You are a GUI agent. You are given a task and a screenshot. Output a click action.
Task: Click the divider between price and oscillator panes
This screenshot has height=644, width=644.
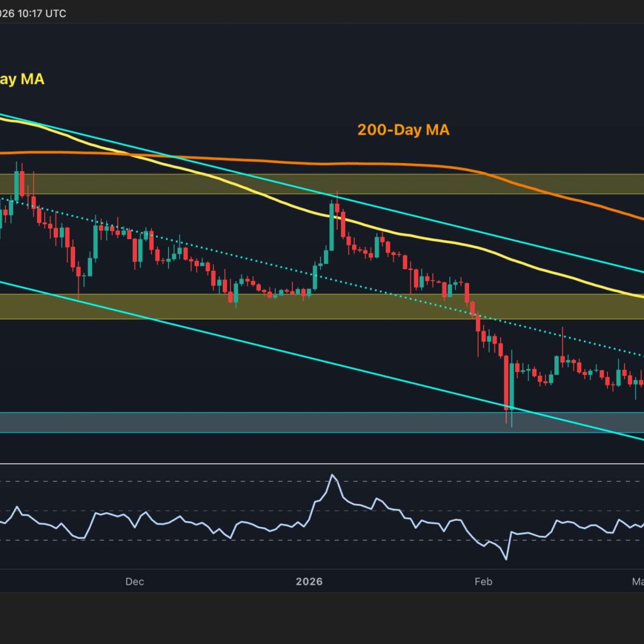(x=322, y=464)
